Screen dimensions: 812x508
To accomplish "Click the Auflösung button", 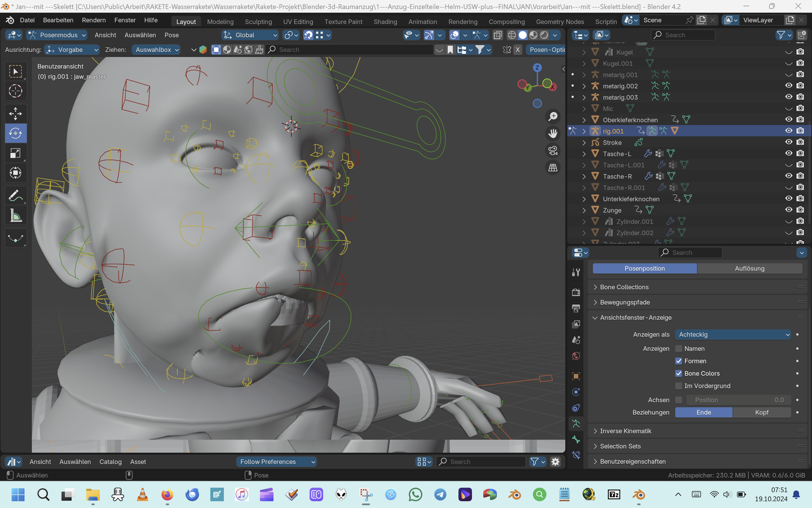I will [x=749, y=269].
